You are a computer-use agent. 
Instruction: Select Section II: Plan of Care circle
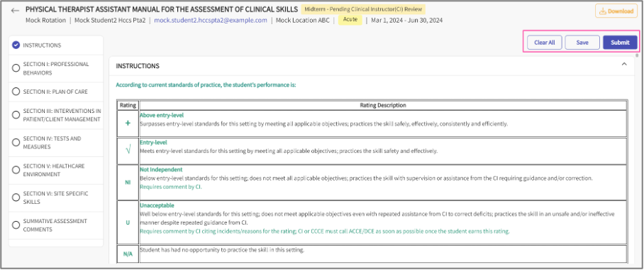coord(16,92)
